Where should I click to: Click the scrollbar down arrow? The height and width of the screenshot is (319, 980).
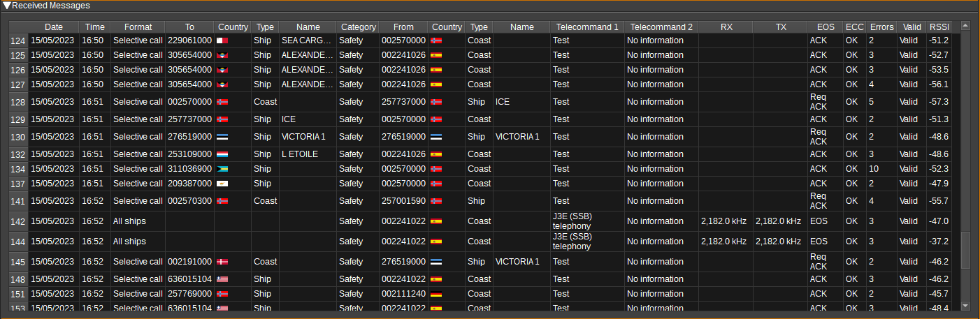point(965,306)
